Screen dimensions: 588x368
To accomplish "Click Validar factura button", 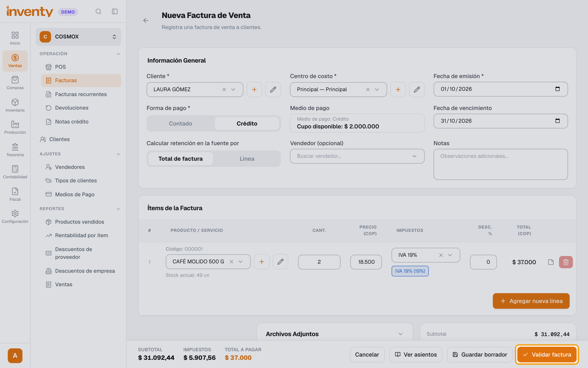I will tap(547, 355).
